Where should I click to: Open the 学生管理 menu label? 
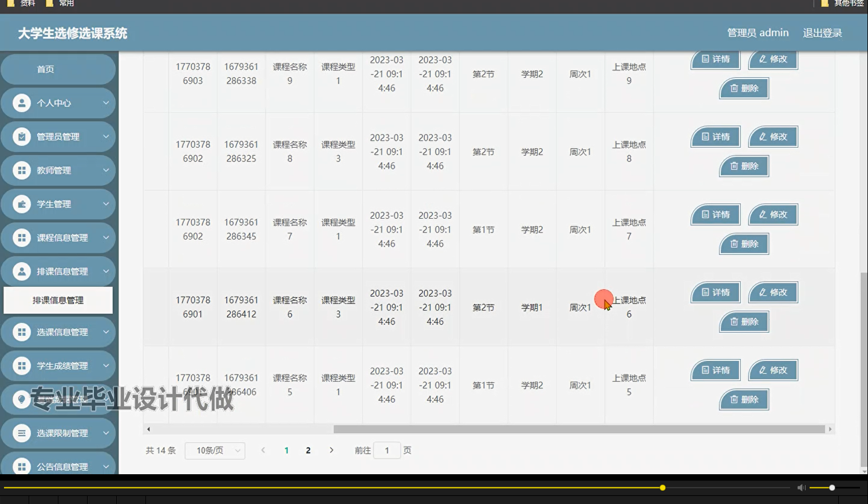click(x=54, y=204)
